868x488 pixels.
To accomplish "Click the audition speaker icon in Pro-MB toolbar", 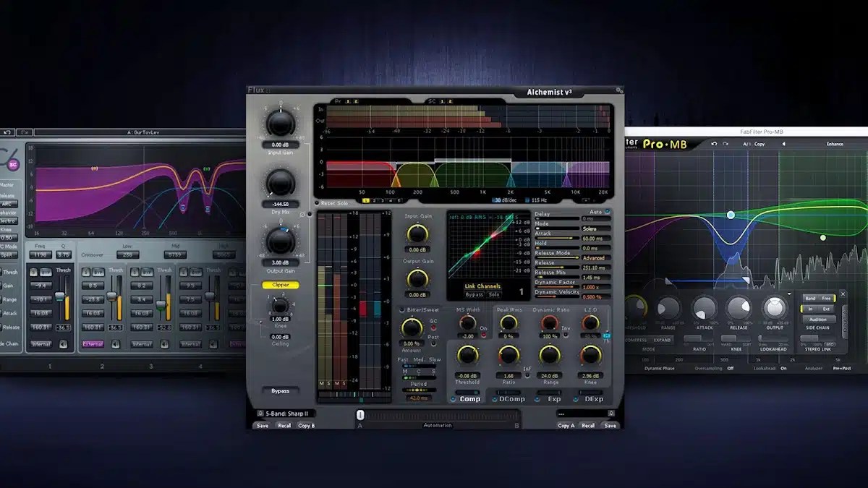I will coord(784,144).
